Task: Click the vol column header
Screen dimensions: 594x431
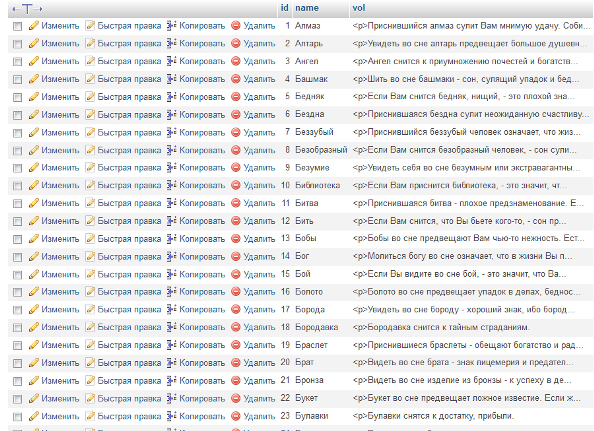Action: (359, 8)
